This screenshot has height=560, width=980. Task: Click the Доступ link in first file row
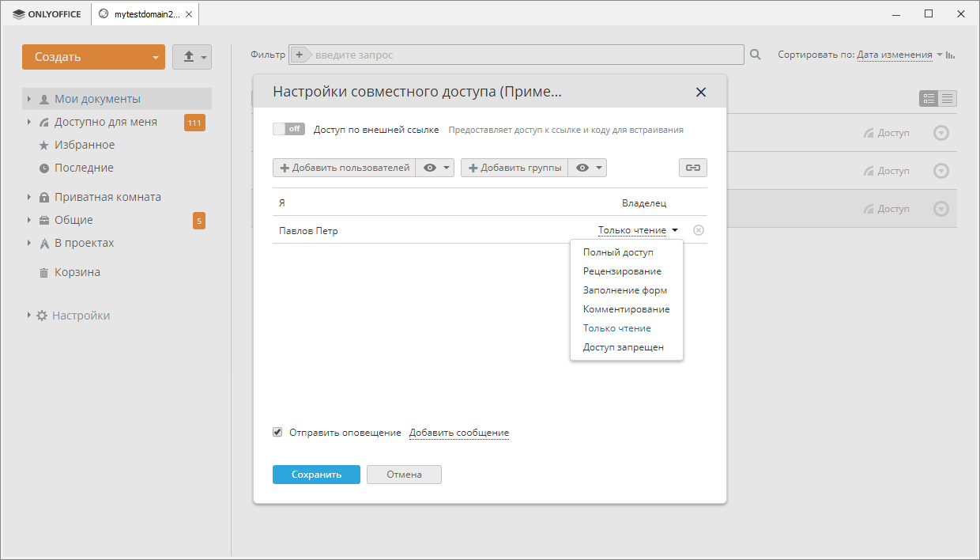[887, 133]
